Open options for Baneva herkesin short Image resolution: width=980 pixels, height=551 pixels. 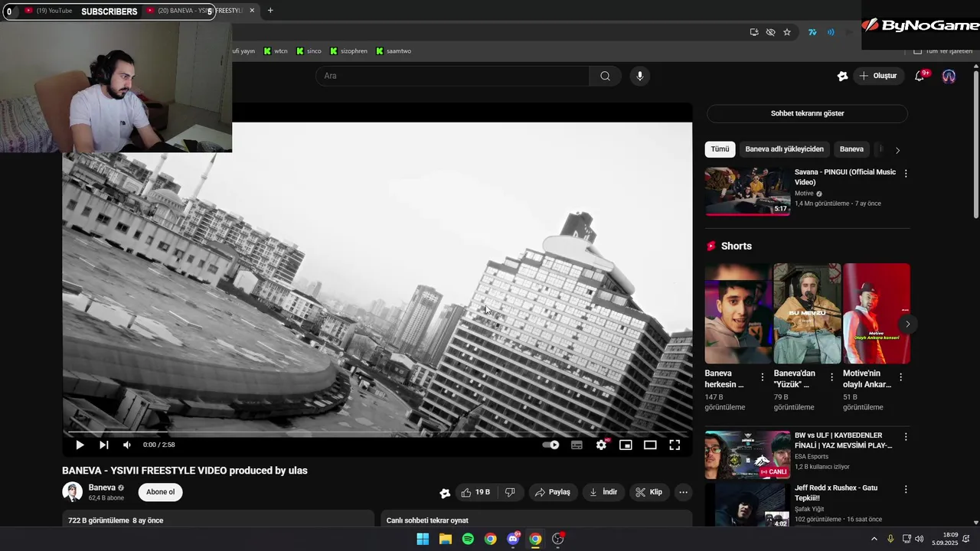tap(762, 377)
